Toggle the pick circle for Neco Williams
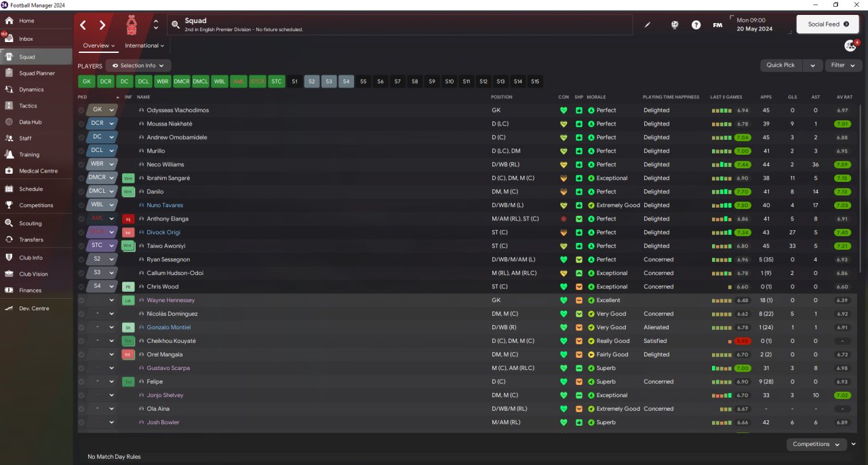Screen dimensions: 868x465 pyautogui.click(x=81, y=164)
